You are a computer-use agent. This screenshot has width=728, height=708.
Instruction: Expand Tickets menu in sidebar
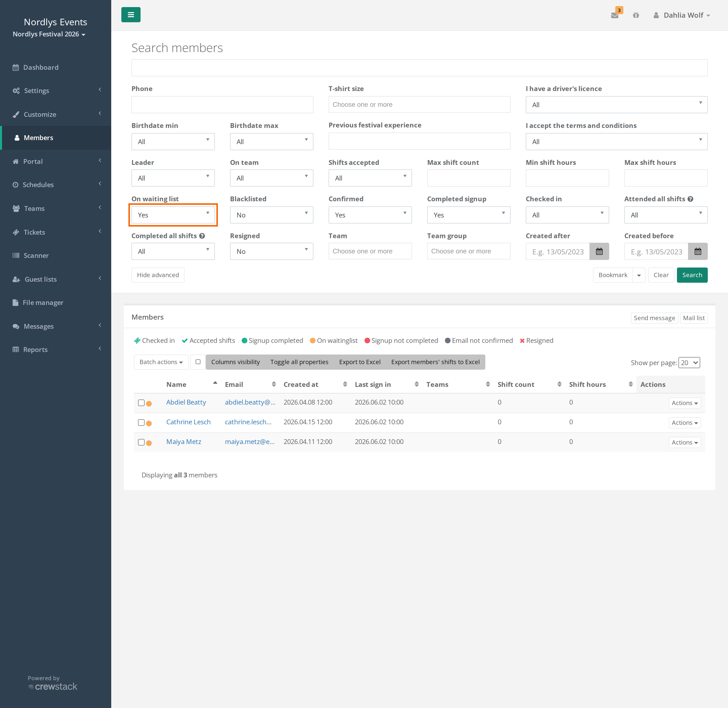click(56, 232)
